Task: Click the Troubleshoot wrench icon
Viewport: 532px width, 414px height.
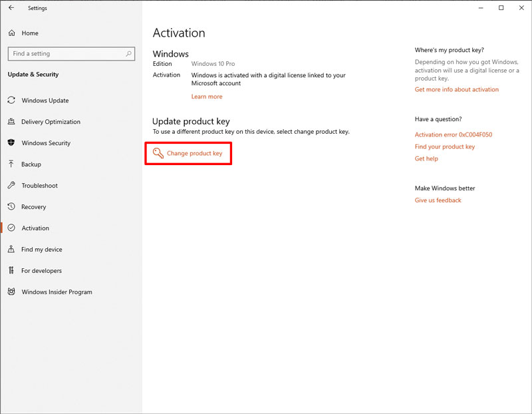Action: click(11, 185)
